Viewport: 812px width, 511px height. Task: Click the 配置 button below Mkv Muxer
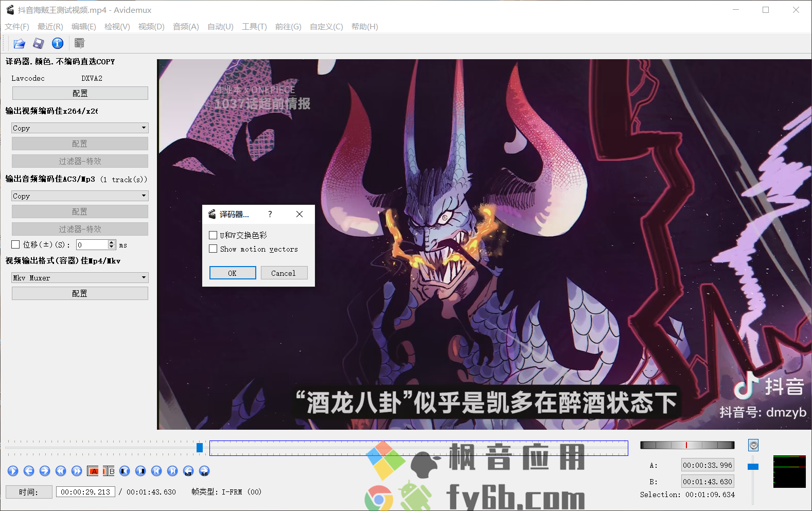(x=80, y=293)
